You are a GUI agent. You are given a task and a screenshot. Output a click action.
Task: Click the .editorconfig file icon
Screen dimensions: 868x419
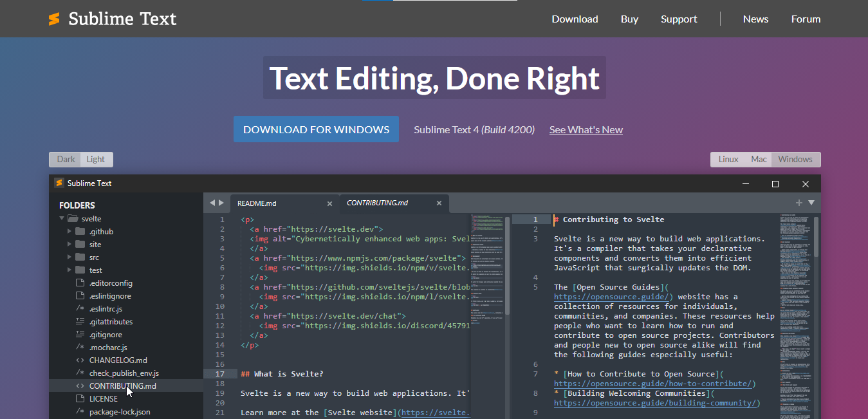tap(80, 283)
